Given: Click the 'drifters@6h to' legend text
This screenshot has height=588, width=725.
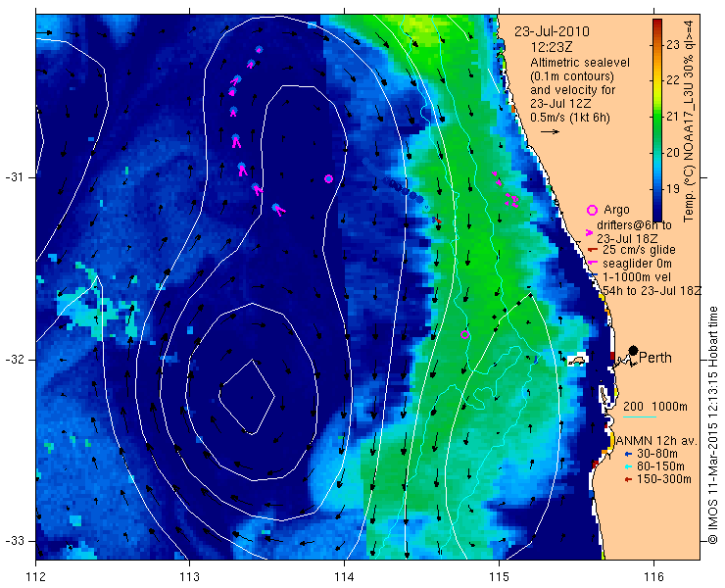Looking at the screenshot, I should pyautogui.click(x=634, y=224).
